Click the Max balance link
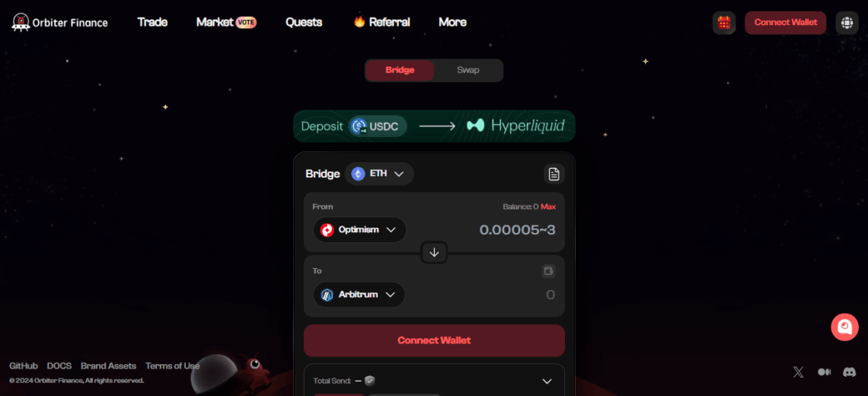The image size is (868, 396). pyautogui.click(x=548, y=206)
